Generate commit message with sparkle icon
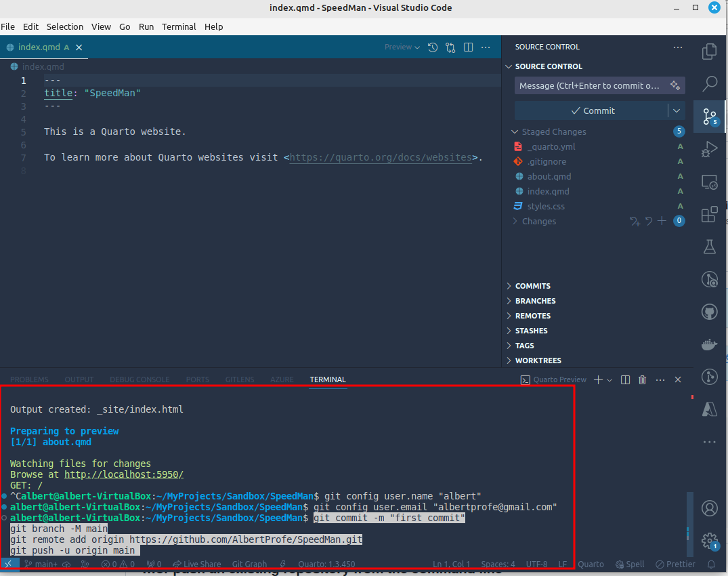The width and height of the screenshot is (728, 576). pyautogui.click(x=675, y=85)
